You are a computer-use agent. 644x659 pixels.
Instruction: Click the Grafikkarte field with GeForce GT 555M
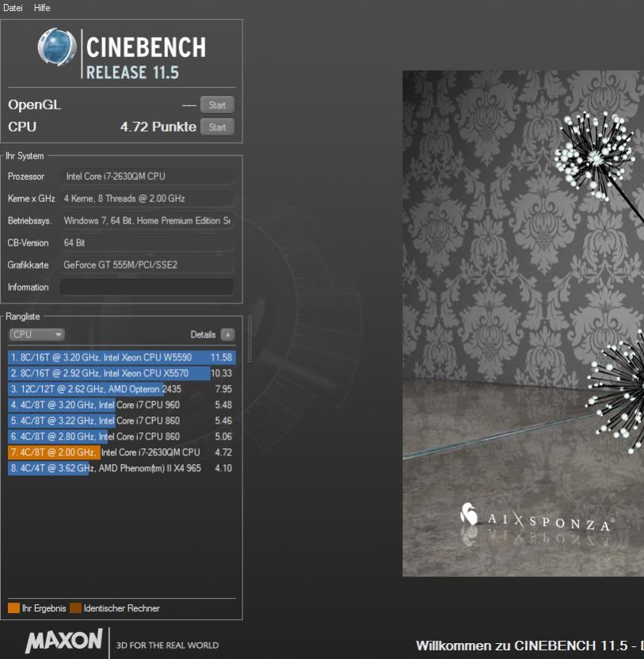(x=147, y=265)
